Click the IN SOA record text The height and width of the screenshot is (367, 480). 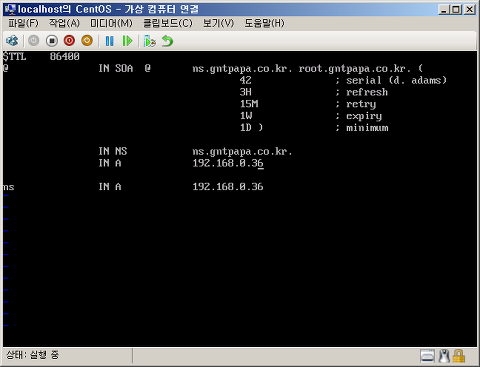(116, 68)
